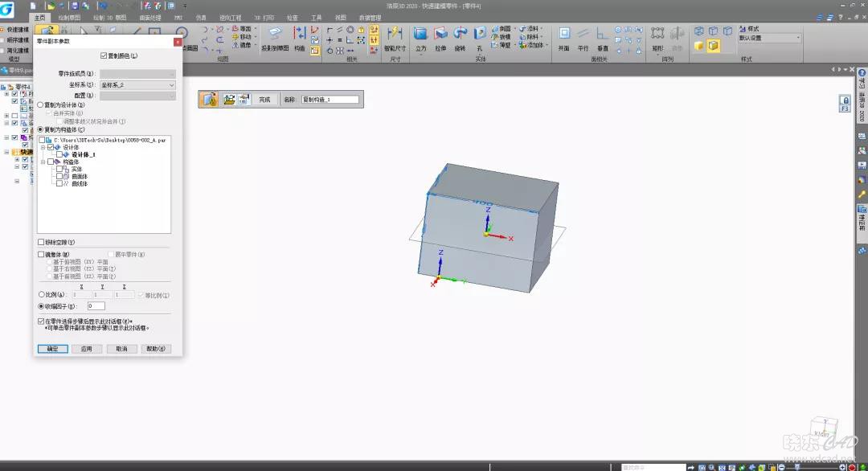Click the 确定 button in dialog
Screen dimensions: 868x471
[52, 349]
